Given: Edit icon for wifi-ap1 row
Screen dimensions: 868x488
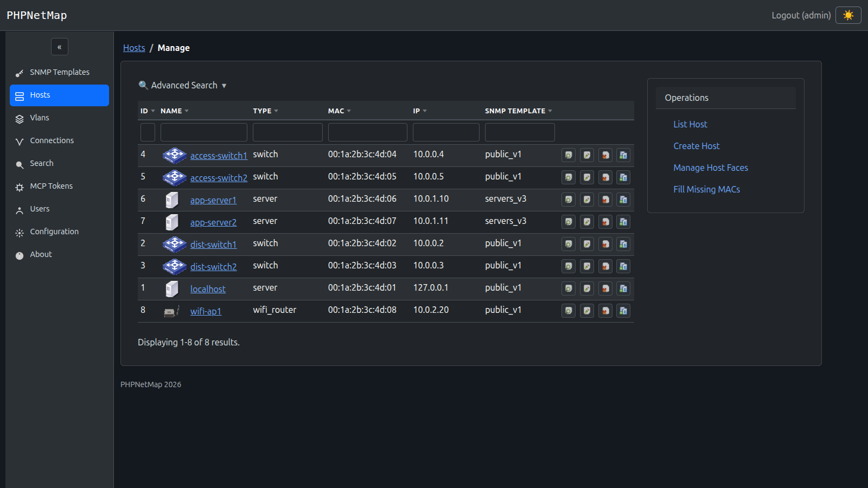Looking at the screenshot, I should (587, 311).
